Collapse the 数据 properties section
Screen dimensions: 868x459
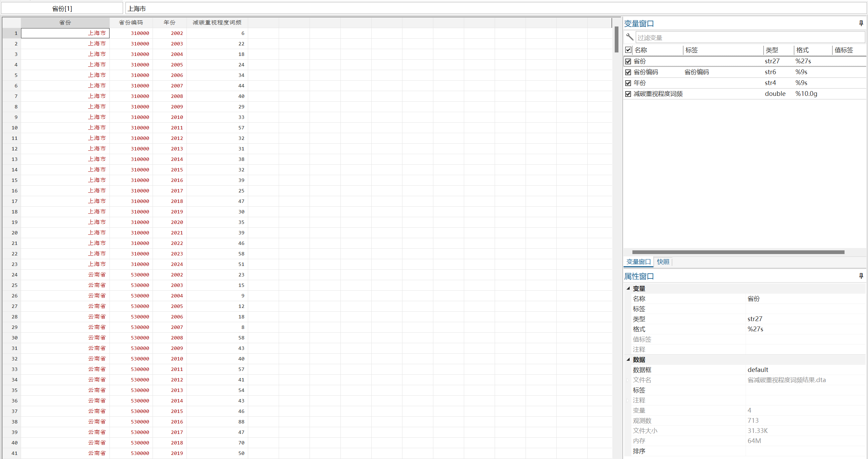click(628, 359)
